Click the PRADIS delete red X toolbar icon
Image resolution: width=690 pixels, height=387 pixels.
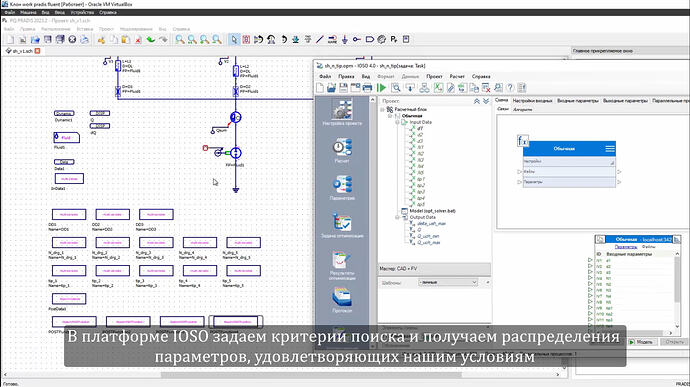pos(138,40)
